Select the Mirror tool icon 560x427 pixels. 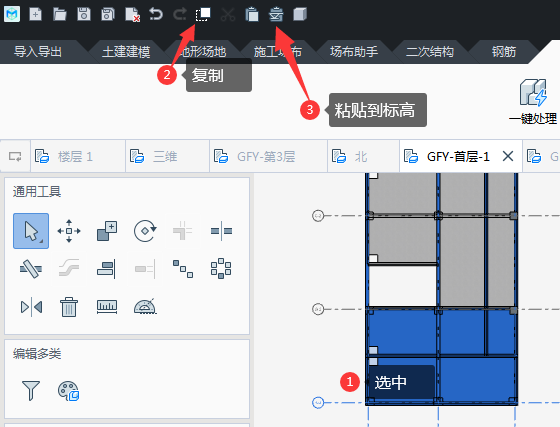[x=31, y=307]
